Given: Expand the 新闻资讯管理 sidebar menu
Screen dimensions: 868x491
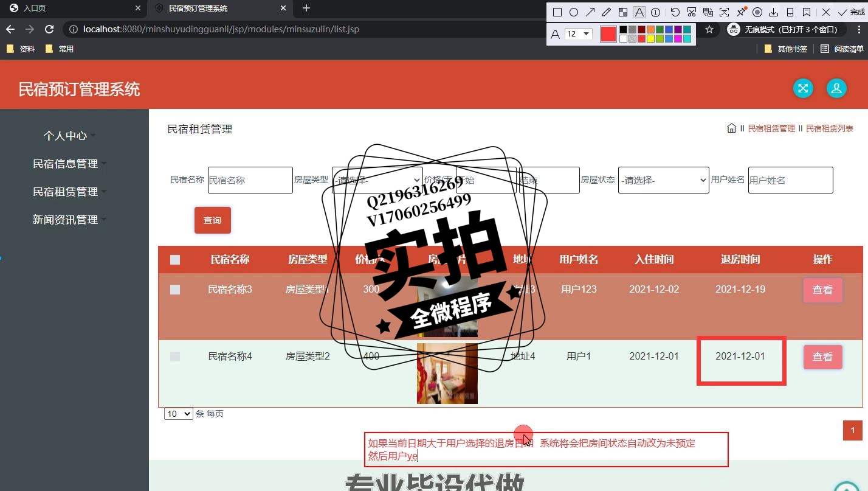Looking at the screenshot, I should click(x=69, y=220).
